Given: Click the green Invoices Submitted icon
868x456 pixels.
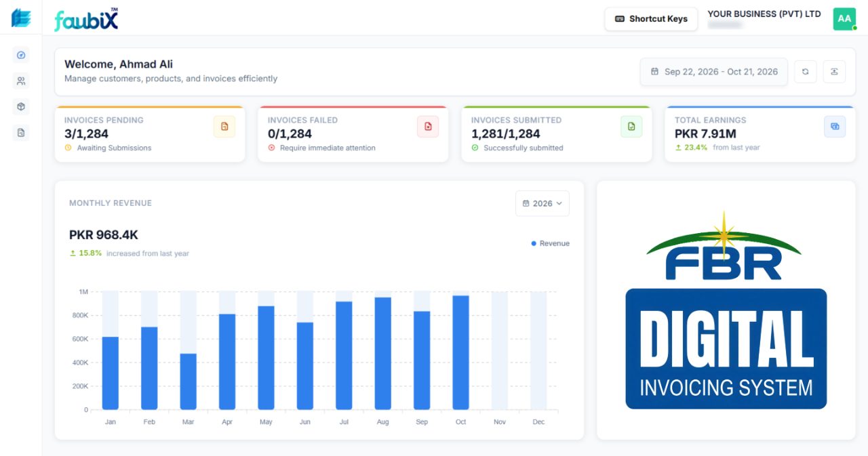Looking at the screenshot, I should (631, 127).
